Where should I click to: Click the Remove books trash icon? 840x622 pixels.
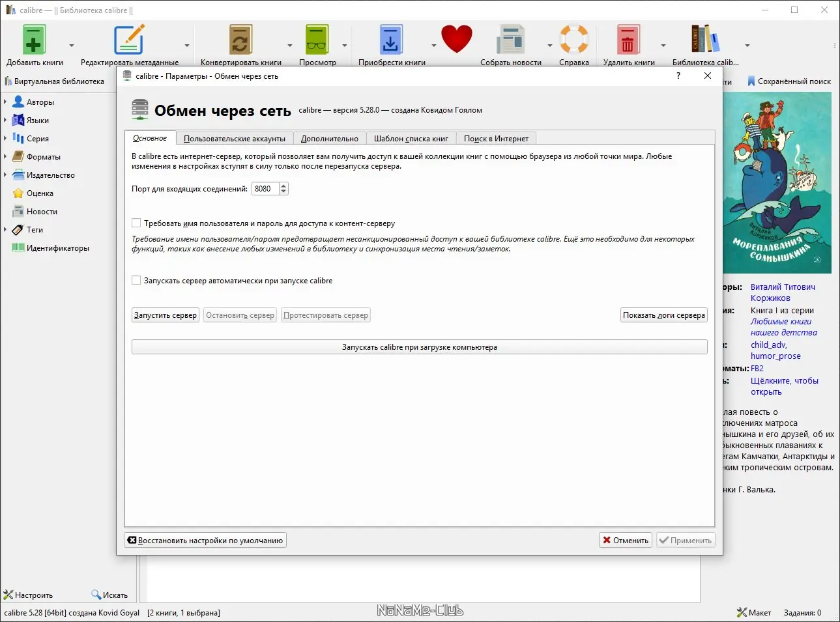628,40
